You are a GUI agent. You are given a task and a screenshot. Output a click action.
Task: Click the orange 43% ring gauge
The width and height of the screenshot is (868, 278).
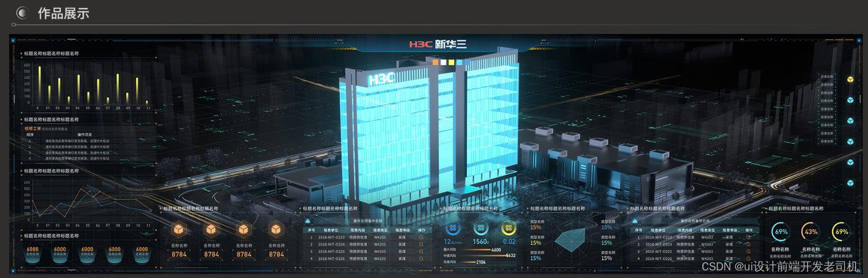coord(811,232)
